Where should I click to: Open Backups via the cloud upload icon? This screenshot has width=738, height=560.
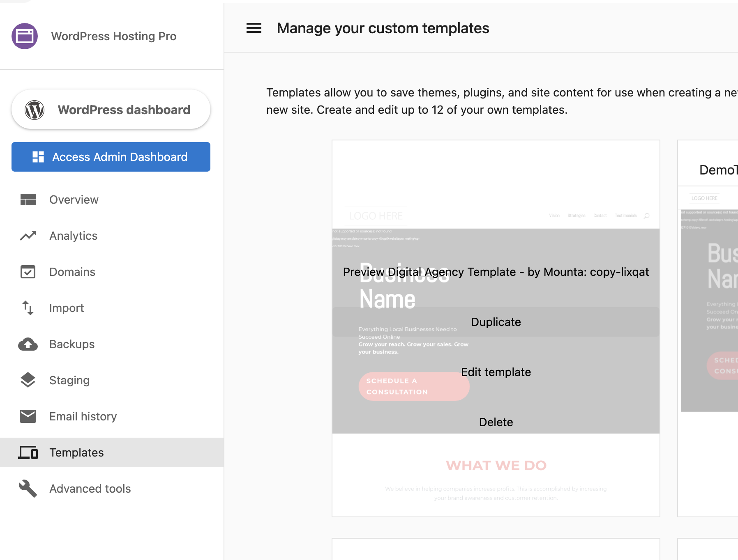pos(28,344)
